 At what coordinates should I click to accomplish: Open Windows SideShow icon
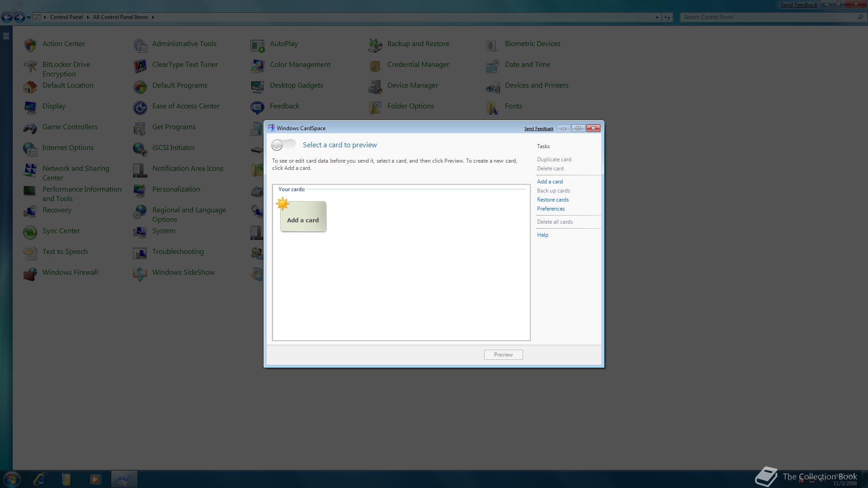[140, 274]
